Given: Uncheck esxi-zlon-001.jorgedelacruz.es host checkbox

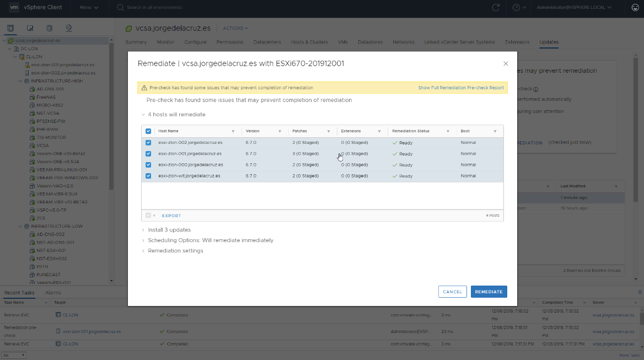Looking at the screenshot, I should (148, 153).
